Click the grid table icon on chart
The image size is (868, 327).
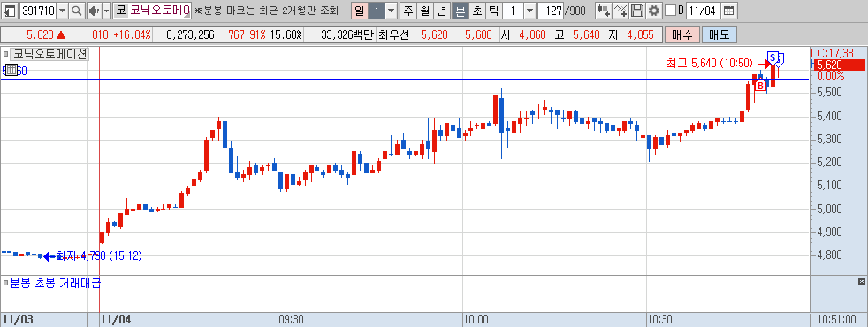click(11, 71)
